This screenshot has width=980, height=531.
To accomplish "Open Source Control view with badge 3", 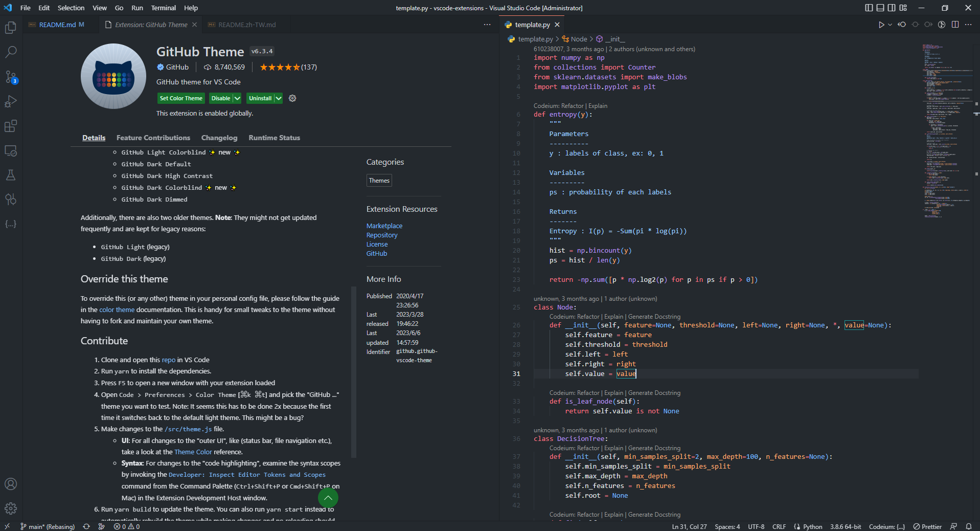I will click(x=11, y=77).
